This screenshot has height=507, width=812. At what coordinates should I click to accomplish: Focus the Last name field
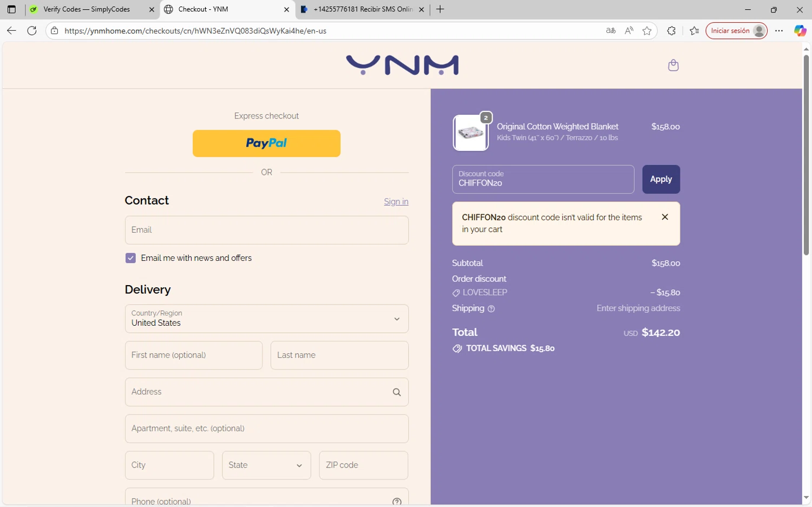[x=339, y=355]
